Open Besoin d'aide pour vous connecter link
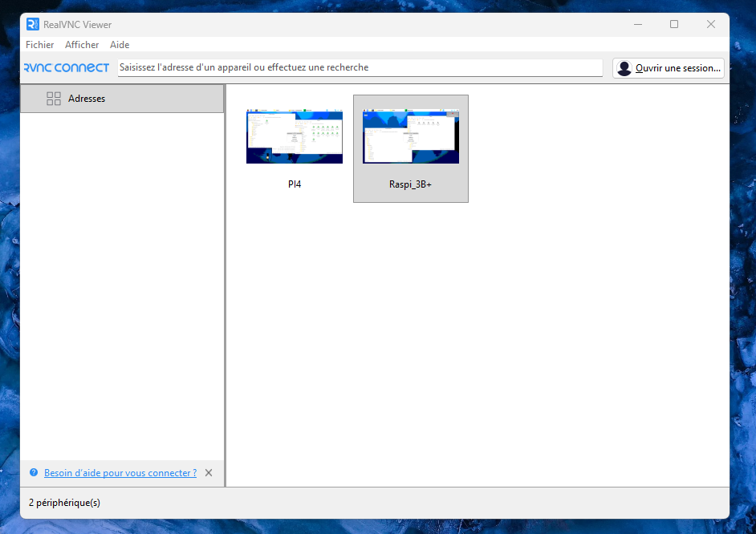Viewport: 756px width, 534px height. [120, 473]
